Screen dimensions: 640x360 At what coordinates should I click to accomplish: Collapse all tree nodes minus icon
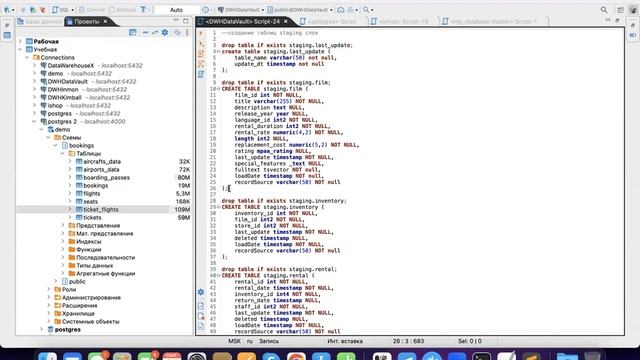(145, 32)
